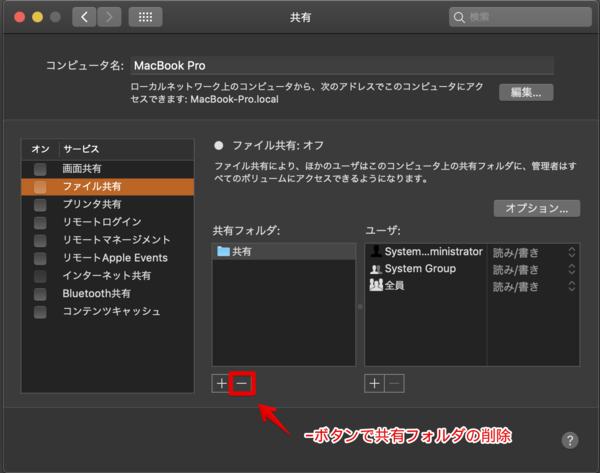Open help with the question mark button

click(x=570, y=440)
